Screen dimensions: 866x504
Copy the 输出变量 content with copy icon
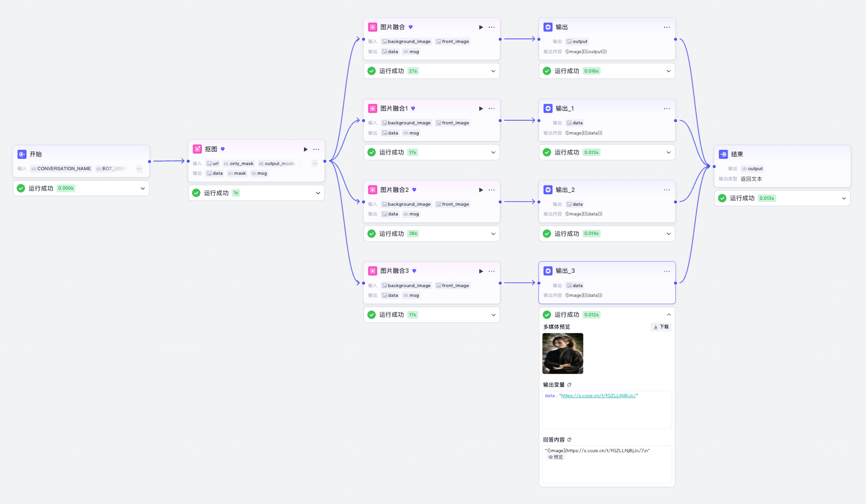coord(569,385)
